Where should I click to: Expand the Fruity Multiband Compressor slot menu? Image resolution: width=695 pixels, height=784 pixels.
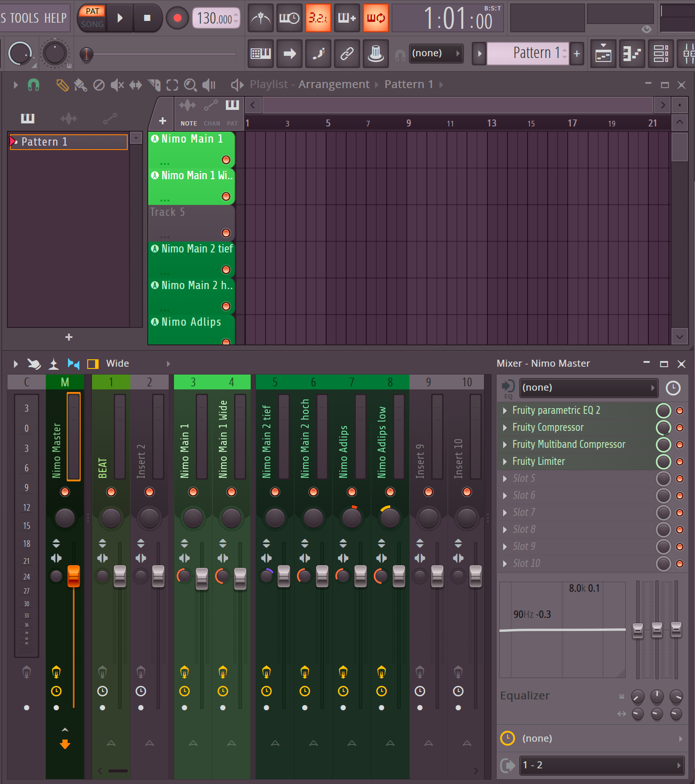(505, 444)
